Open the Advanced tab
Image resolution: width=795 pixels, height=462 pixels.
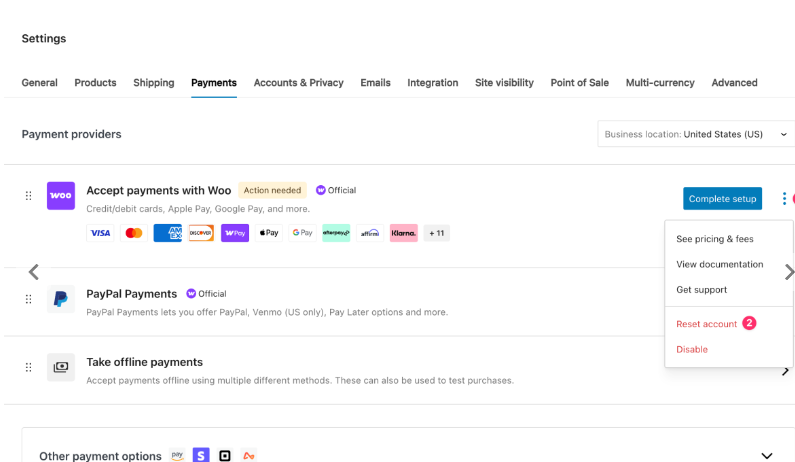pos(734,83)
